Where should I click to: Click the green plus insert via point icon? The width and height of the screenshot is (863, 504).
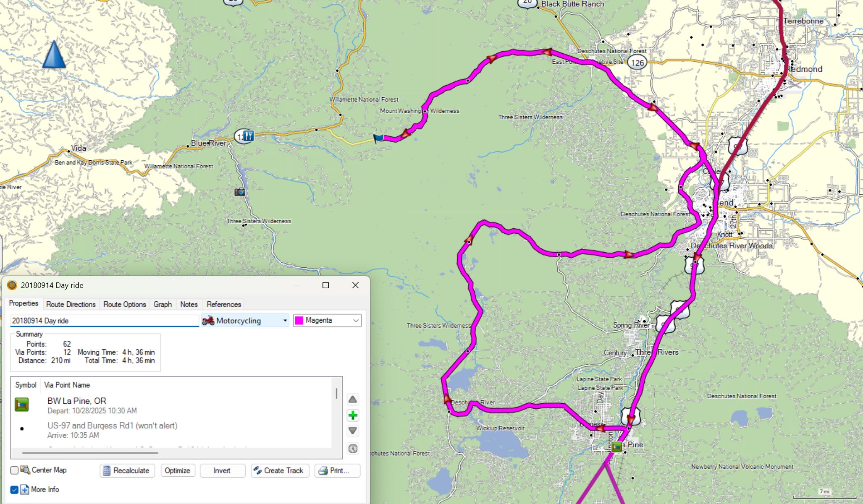pos(353,415)
